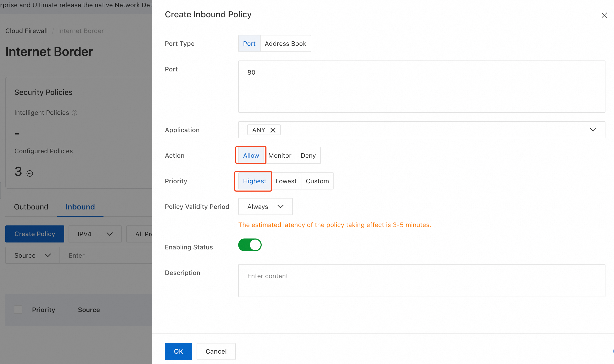Open the Policy Validity Period dropdown
The height and width of the screenshot is (364, 614).
click(x=265, y=207)
